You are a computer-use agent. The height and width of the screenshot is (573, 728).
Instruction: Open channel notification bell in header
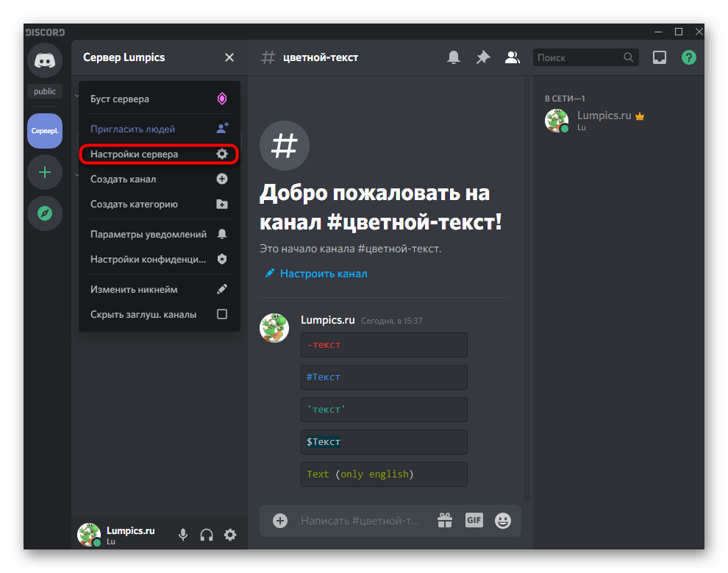(x=454, y=57)
